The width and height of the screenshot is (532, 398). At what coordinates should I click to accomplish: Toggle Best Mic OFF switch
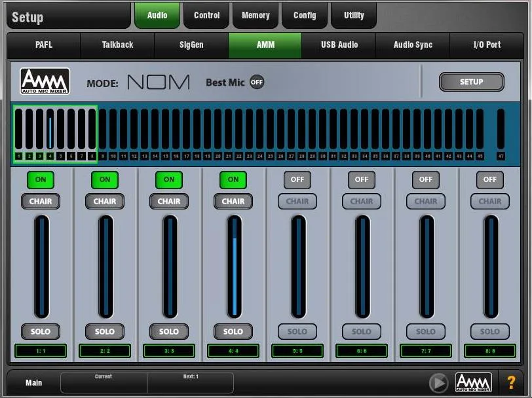[x=257, y=82]
